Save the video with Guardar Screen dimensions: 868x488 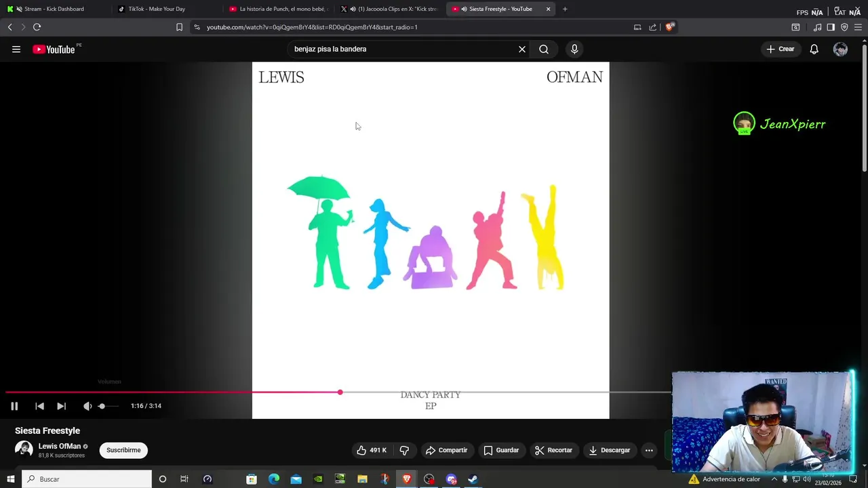click(x=501, y=450)
